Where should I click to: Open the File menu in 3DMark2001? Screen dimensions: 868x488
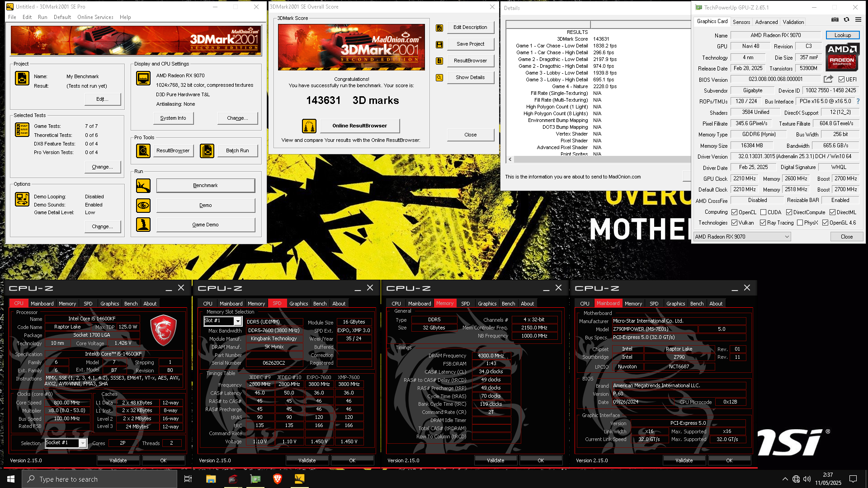[12, 17]
